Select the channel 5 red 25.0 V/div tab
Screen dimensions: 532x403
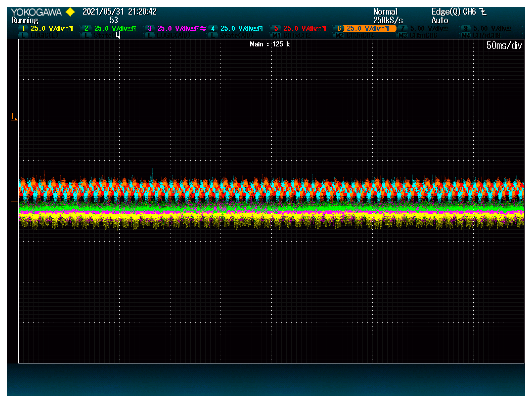click(301, 28)
